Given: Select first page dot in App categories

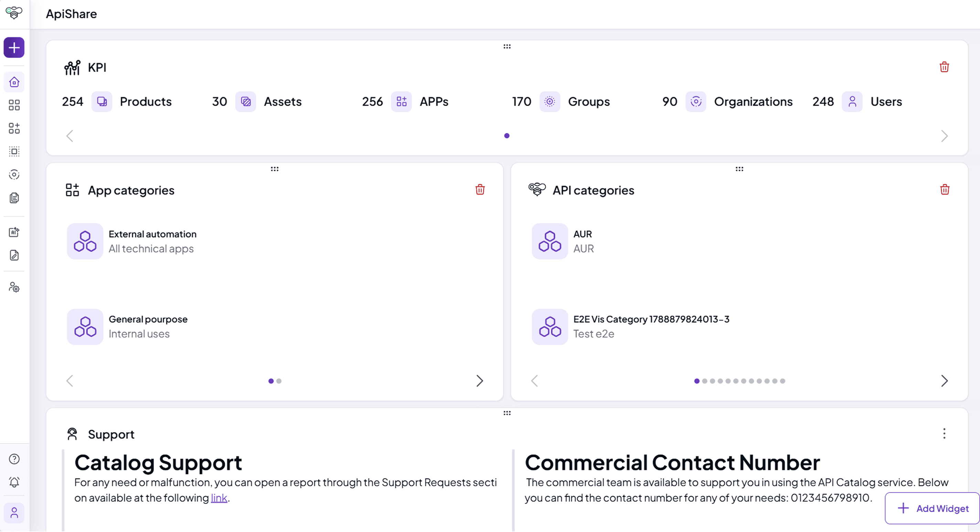Looking at the screenshot, I should (x=271, y=381).
